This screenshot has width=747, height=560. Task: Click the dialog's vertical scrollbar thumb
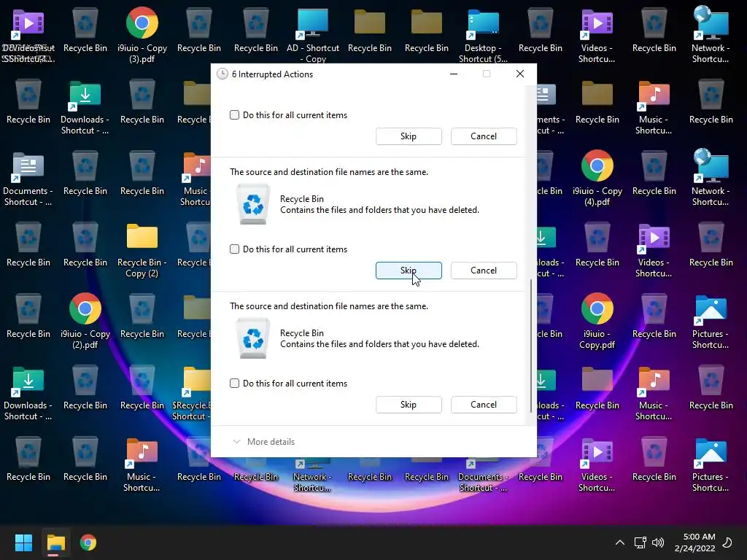coord(531,346)
